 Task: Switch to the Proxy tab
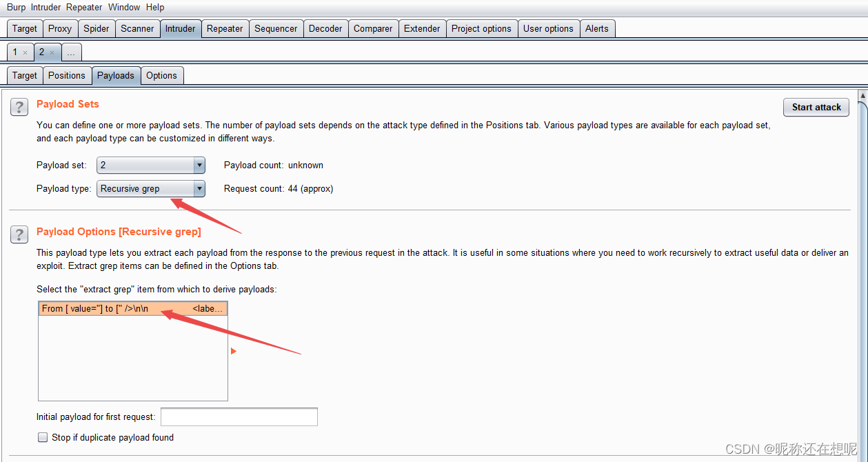[x=60, y=28]
